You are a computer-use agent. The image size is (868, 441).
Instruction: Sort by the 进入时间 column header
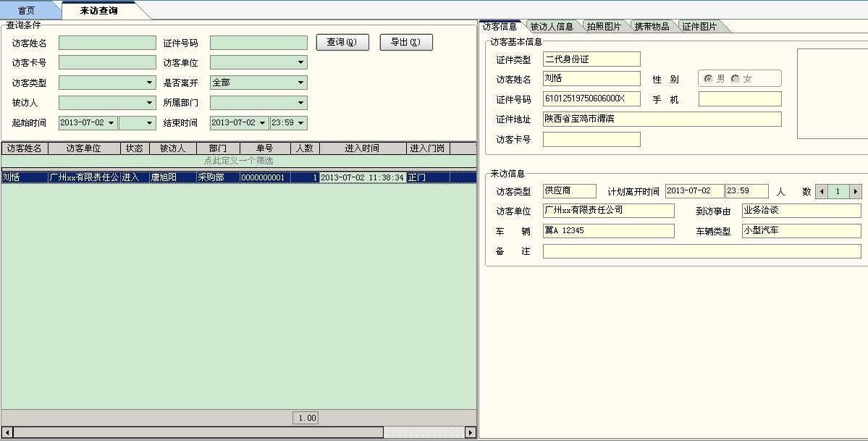(x=362, y=148)
